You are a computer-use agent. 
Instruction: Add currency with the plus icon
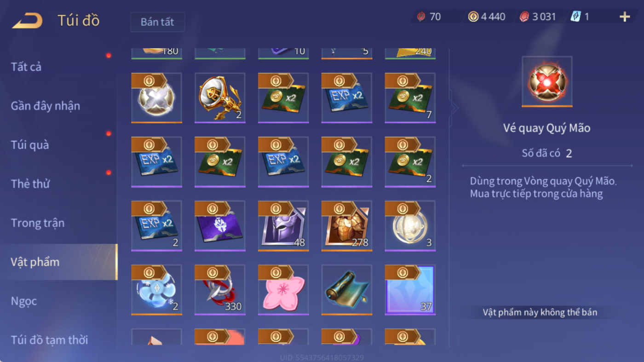[x=625, y=17]
